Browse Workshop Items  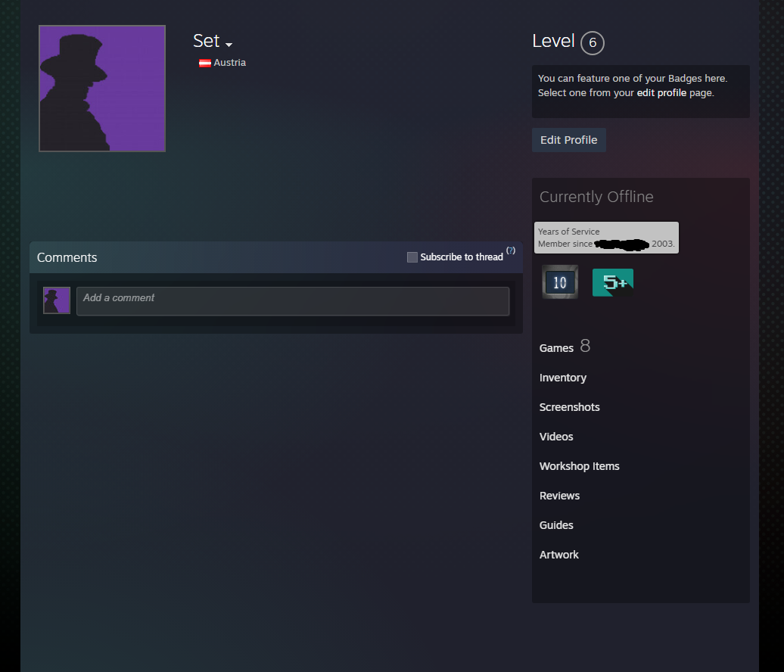coord(579,466)
